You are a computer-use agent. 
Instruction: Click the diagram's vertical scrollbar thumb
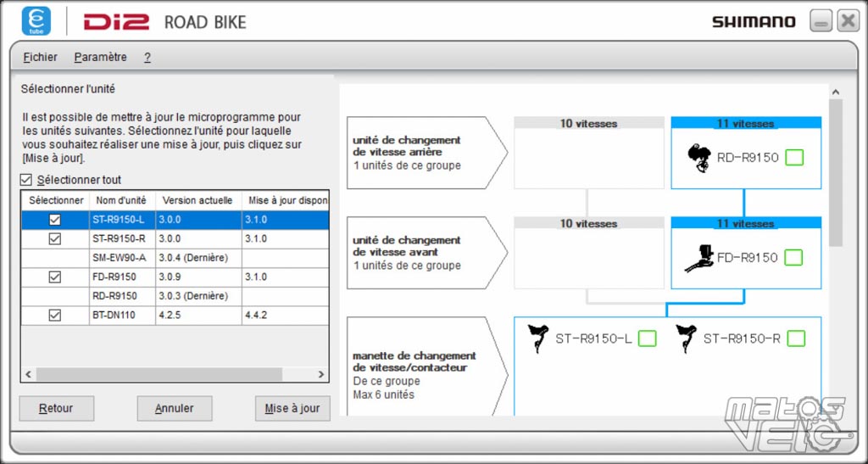click(836, 173)
